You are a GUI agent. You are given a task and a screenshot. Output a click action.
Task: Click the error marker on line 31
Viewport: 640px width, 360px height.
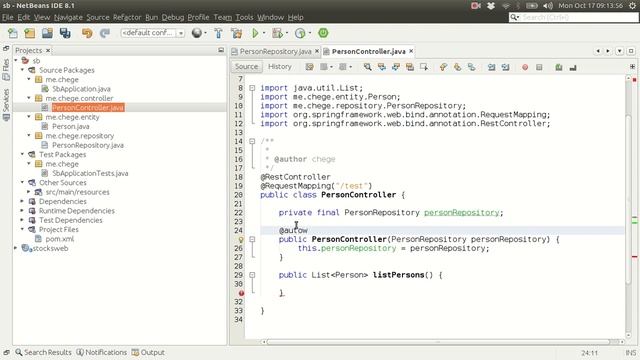click(241, 293)
